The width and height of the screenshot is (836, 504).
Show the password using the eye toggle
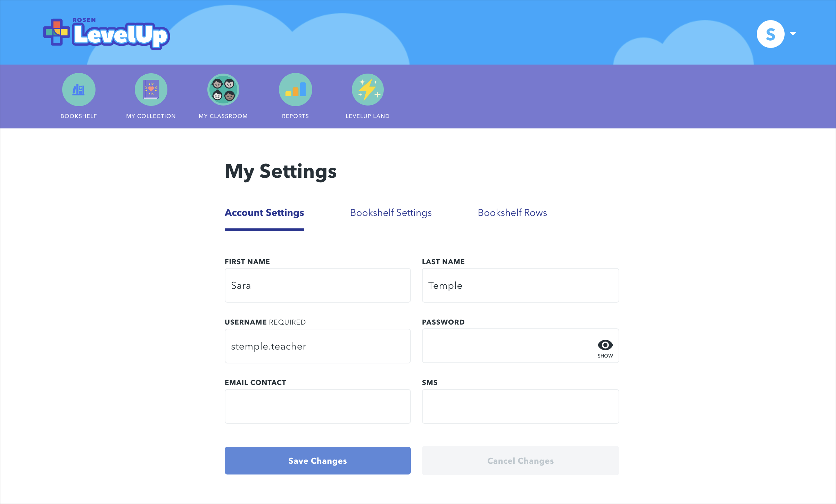(605, 345)
